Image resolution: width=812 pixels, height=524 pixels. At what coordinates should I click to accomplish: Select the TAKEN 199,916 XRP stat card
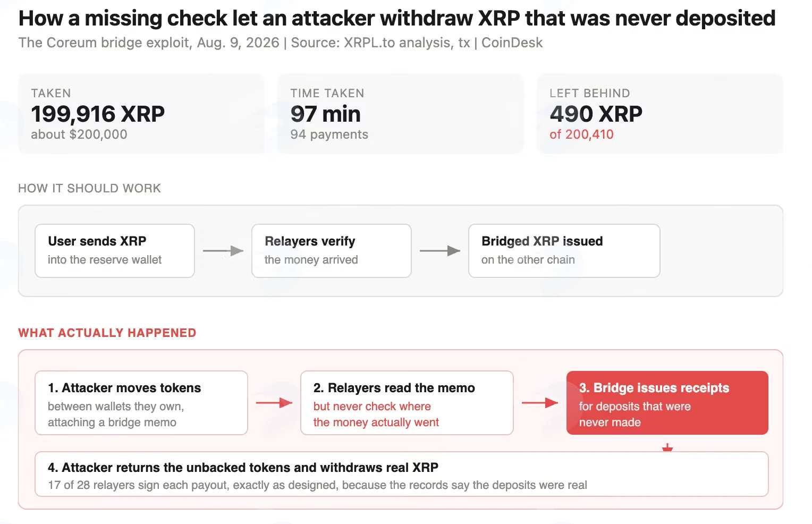pyautogui.click(x=141, y=114)
